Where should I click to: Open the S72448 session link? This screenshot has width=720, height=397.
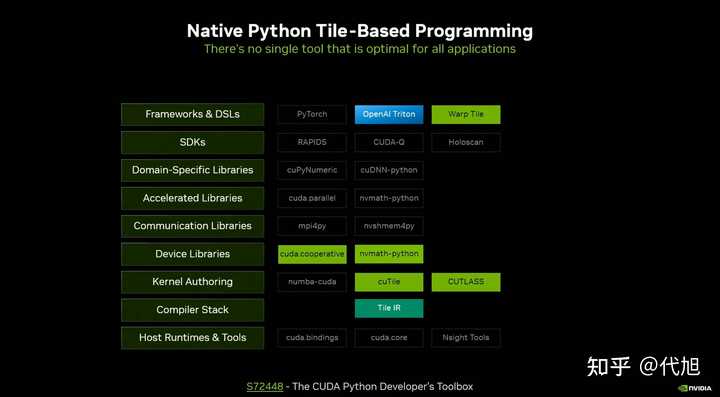pyautogui.click(x=265, y=386)
